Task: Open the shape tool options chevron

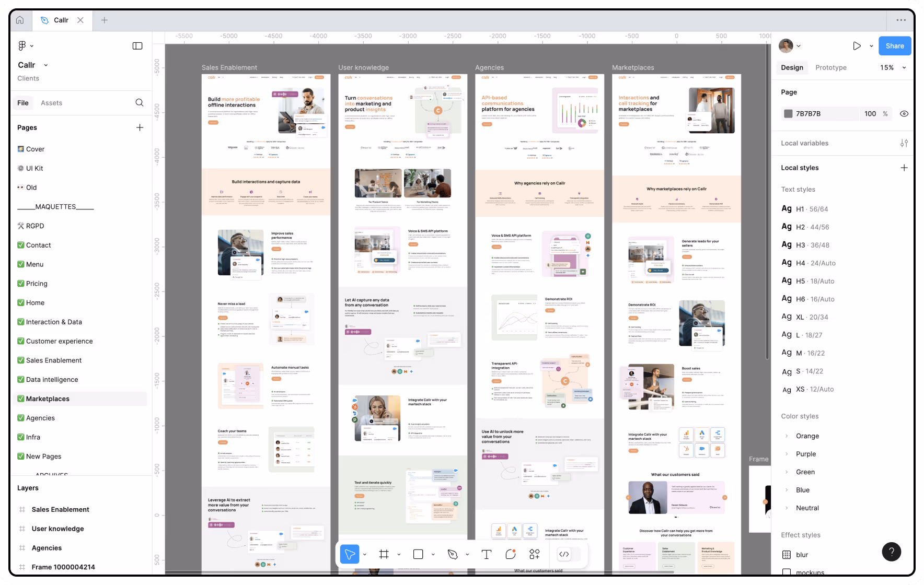Action: click(x=433, y=554)
